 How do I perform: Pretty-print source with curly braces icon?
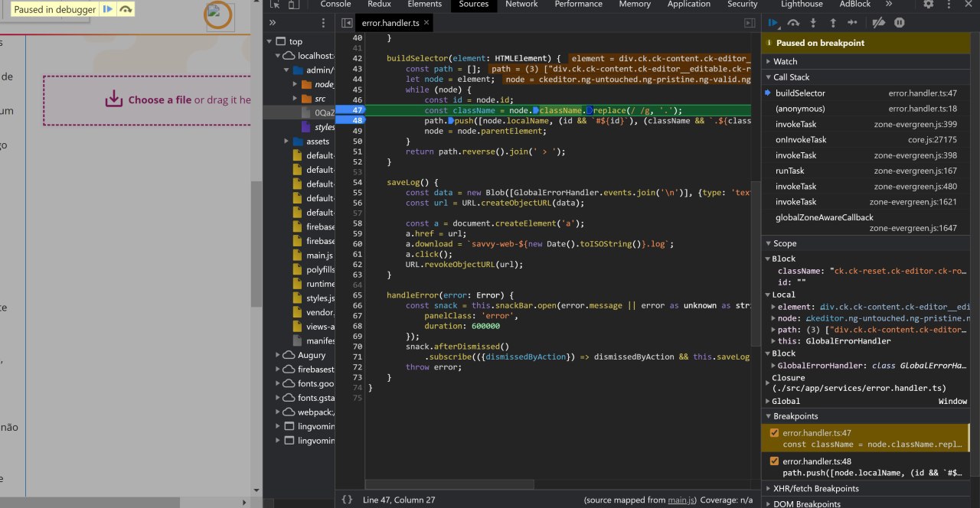pyautogui.click(x=347, y=500)
